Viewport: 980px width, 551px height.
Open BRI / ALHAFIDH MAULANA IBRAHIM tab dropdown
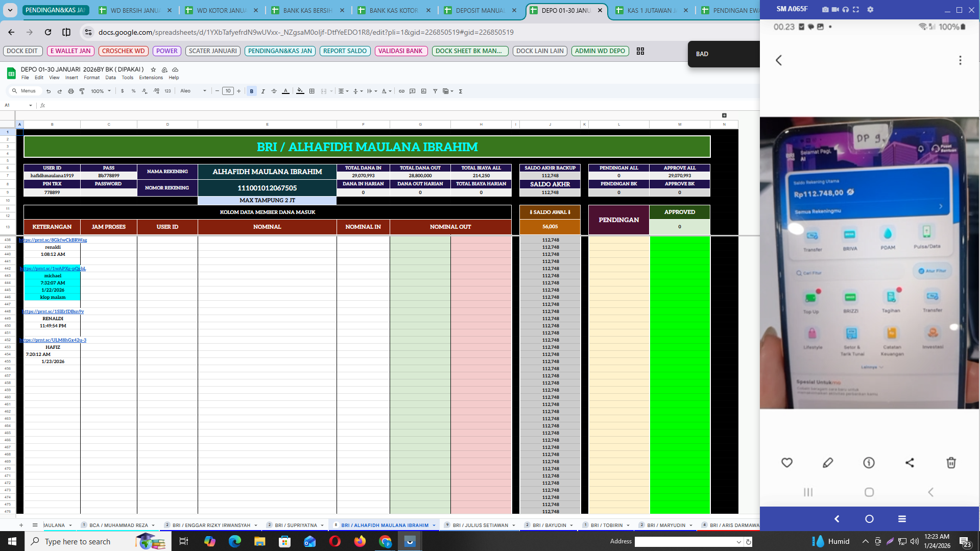(434, 525)
